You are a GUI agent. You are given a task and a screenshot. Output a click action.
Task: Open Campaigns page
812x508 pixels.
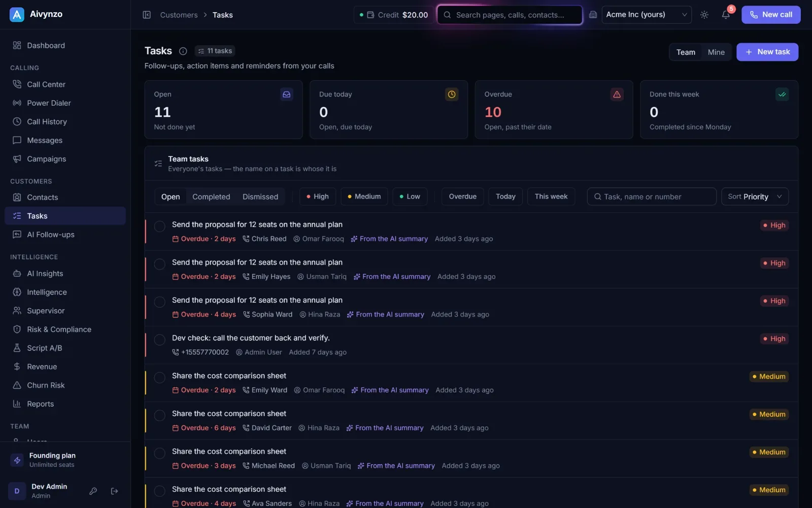click(65, 159)
